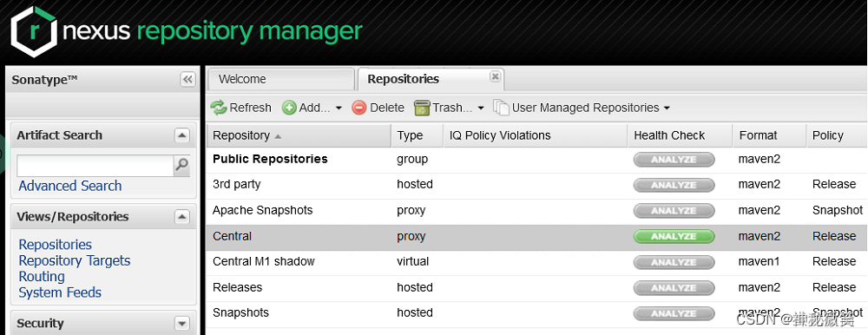Expand the Security section
This screenshot has width=868, height=335.
point(181,324)
